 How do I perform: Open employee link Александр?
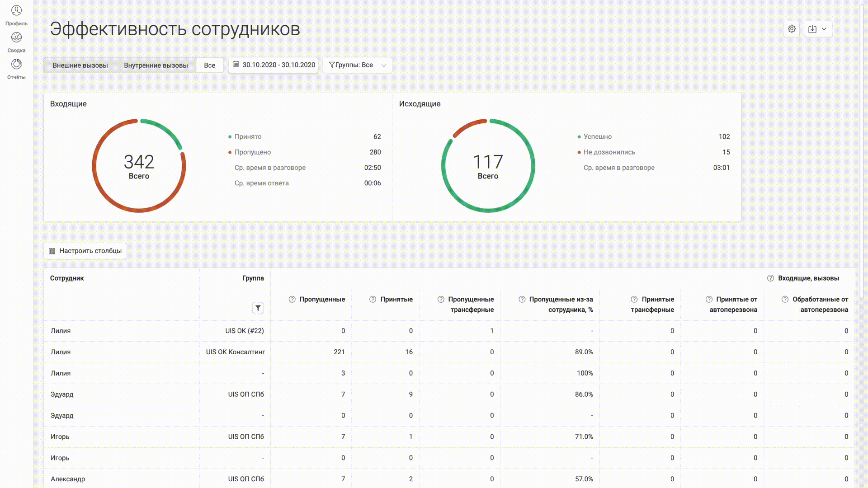click(x=68, y=479)
